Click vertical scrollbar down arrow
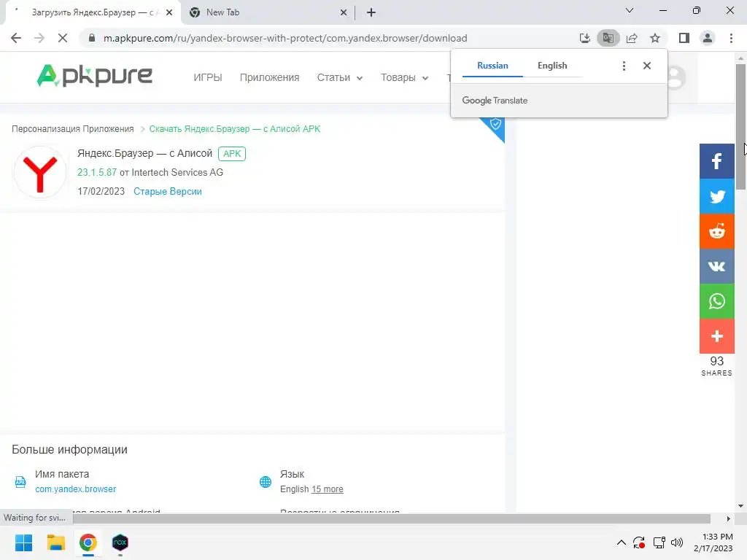The image size is (747, 560). [x=740, y=506]
